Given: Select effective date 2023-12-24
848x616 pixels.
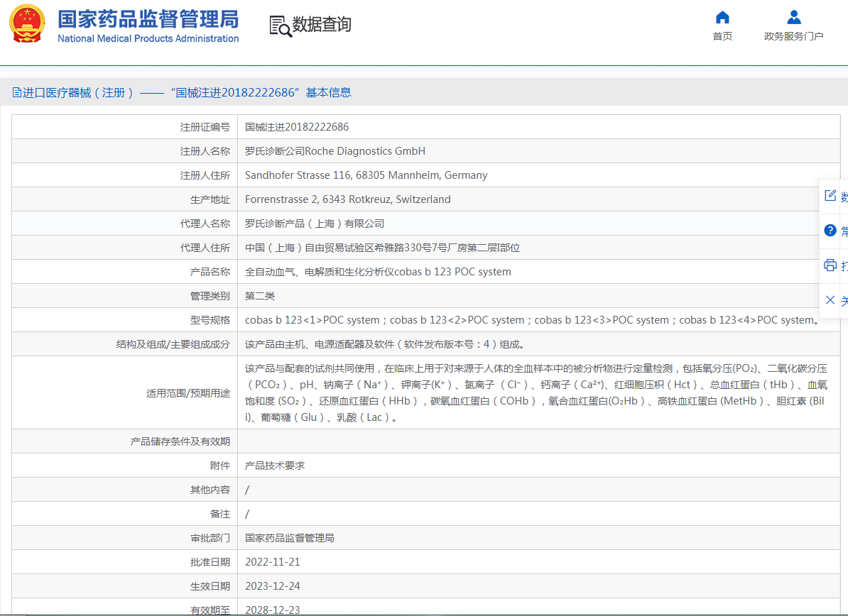Looking at the screenshot, I should pos(273,586).
